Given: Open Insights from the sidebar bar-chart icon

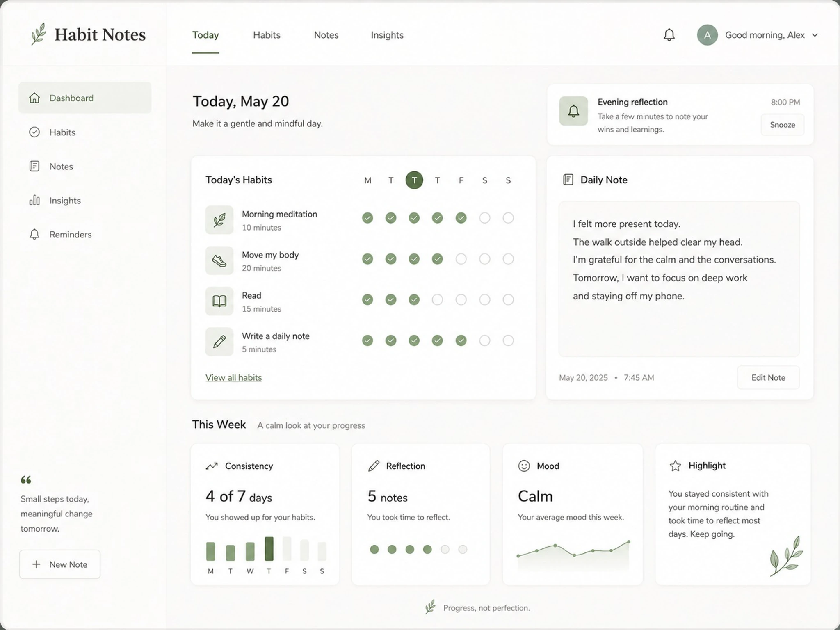Looking at the screenshot, I should click(x=34, y=200).
